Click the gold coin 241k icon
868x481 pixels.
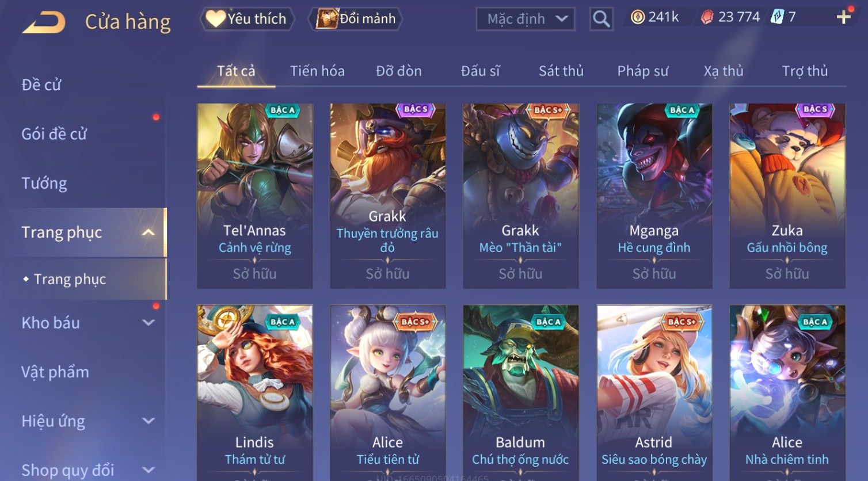pos(637,17)
